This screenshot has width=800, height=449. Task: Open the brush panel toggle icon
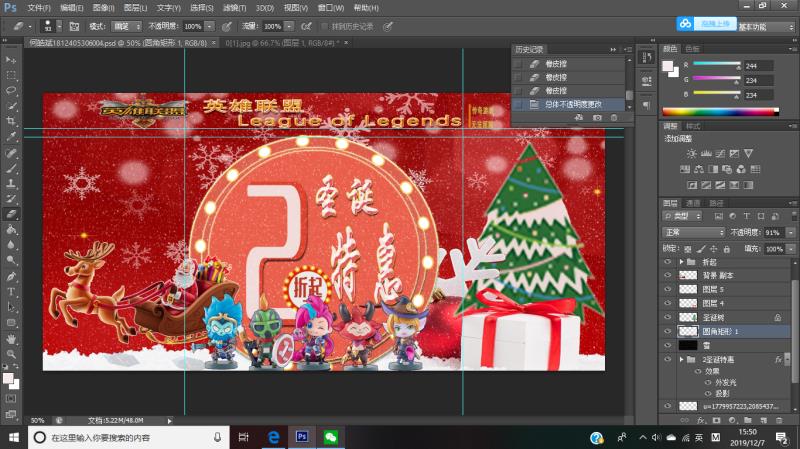(x=74, y=27)
